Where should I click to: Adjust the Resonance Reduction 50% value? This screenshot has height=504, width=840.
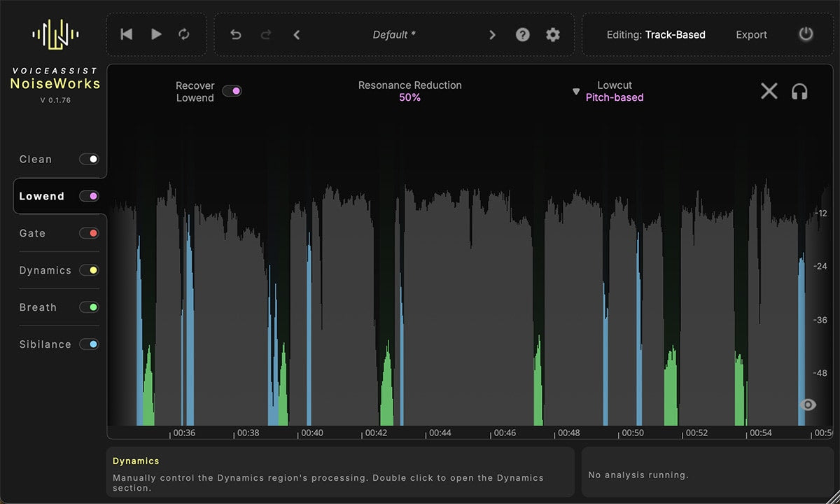409,98
